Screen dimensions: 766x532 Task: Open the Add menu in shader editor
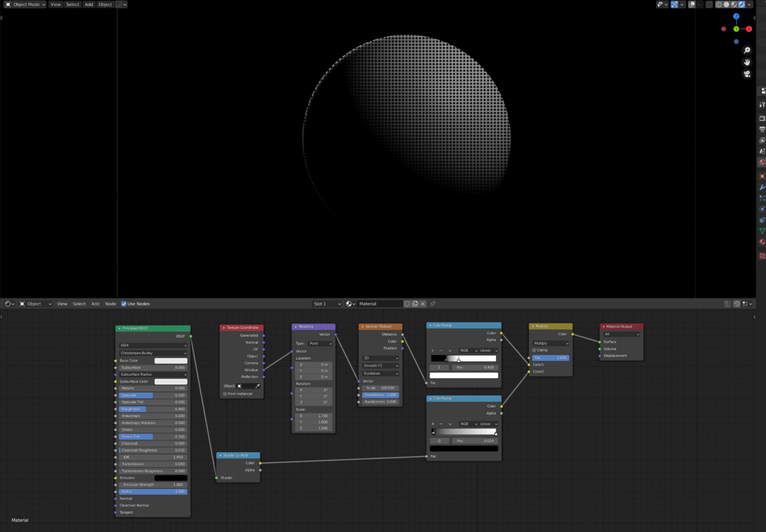(95, 304)
